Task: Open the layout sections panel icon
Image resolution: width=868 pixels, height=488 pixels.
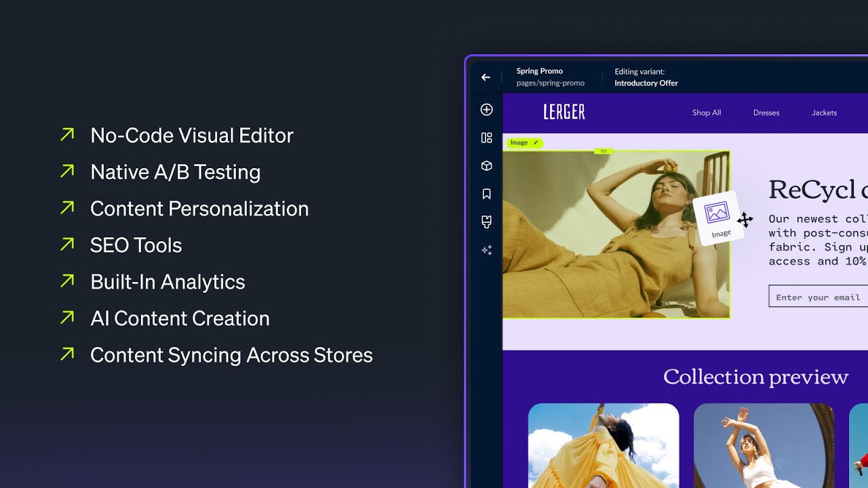Action: coord(486,137)
